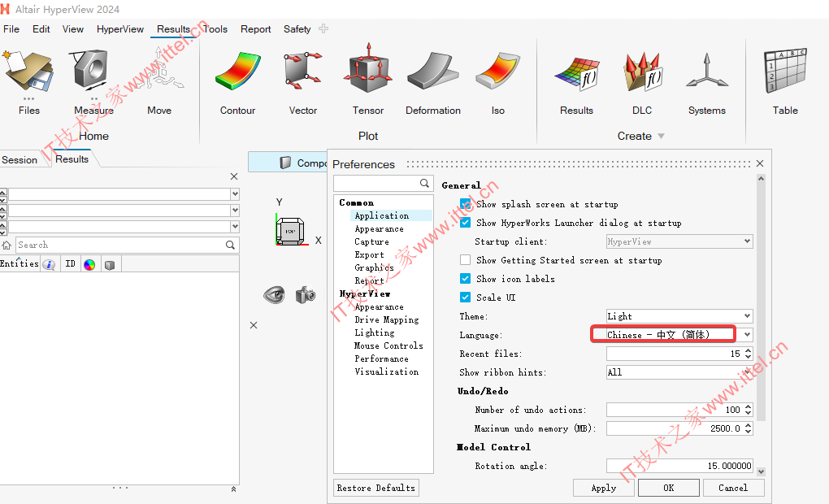This screenshot has height=504, width=829.
Task: Switch to the HyperView ribbon tab
Action: [x=120, y=29]
